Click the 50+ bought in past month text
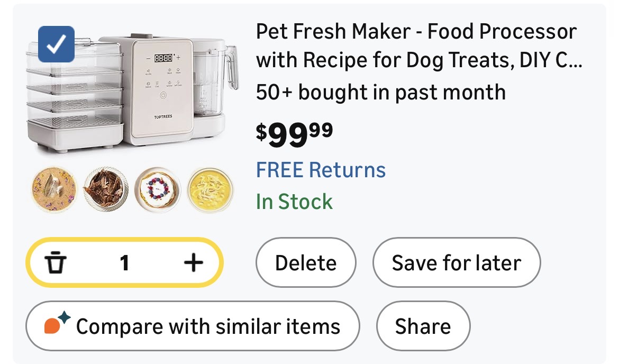619x364 pixels. pos(380,93)
